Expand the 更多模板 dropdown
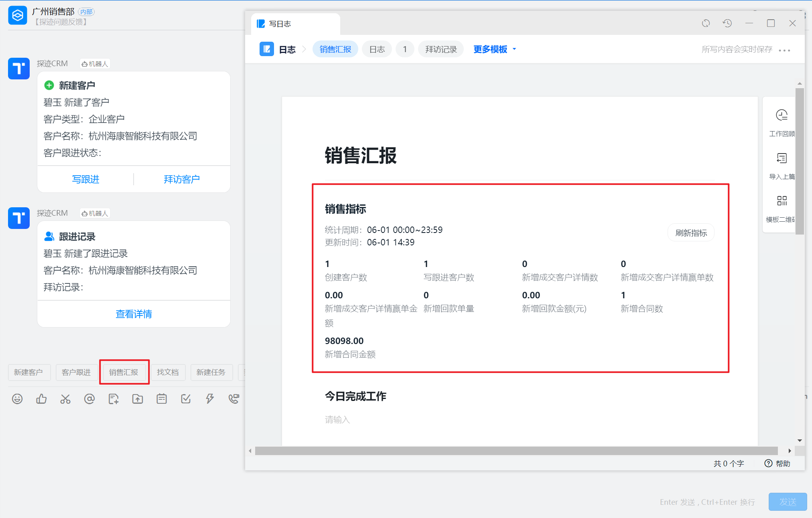 pos(494,49)
